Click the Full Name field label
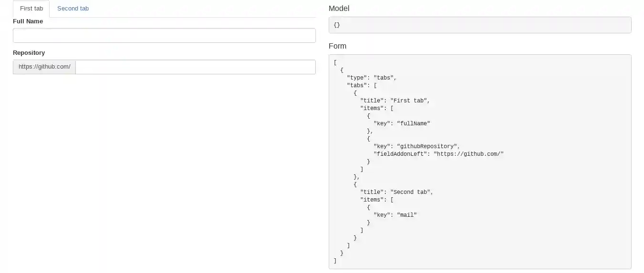This screenshot has width=644, height=273. [28, 21]
